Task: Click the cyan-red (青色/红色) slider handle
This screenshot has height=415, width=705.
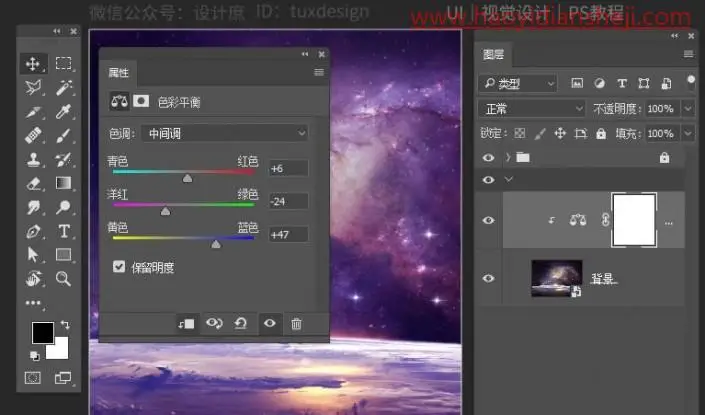Action: [187, 178]
